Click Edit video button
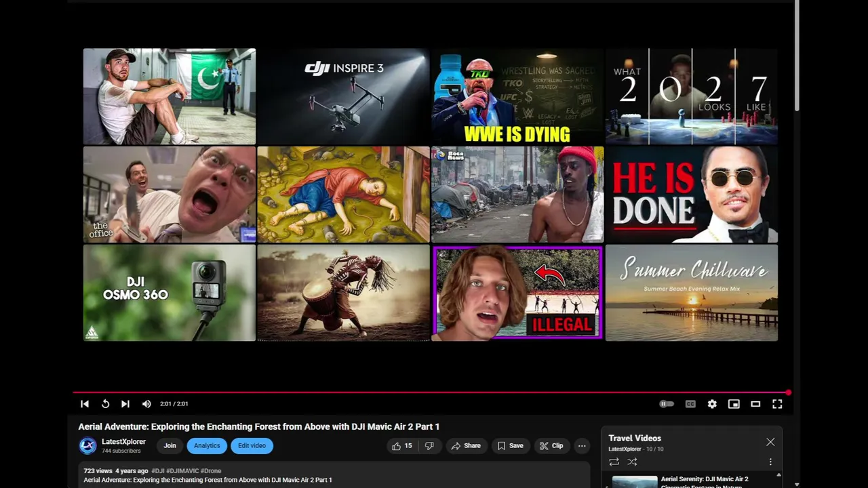The width and height of the screenshot is (868, 488). [x=252, y=445]
